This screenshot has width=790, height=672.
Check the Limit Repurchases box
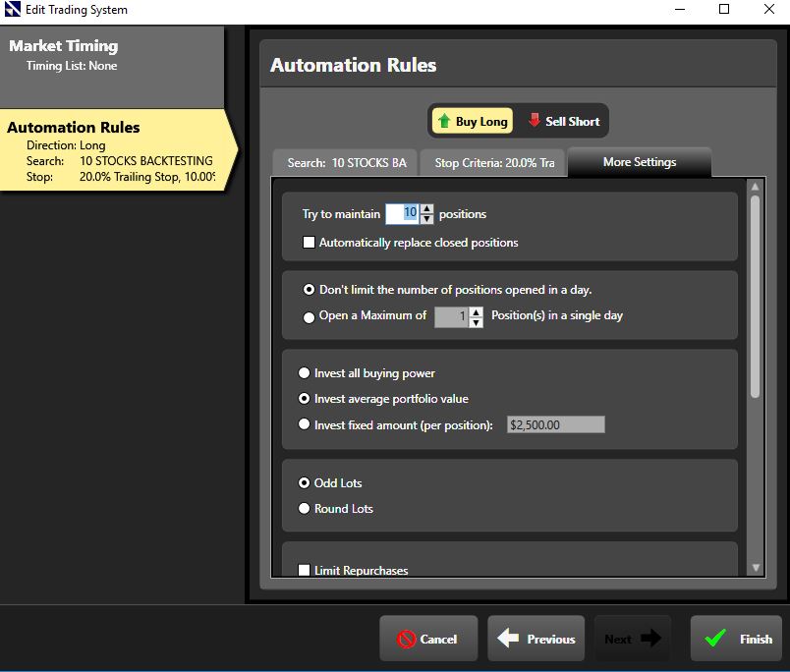[x=304, y=570]
